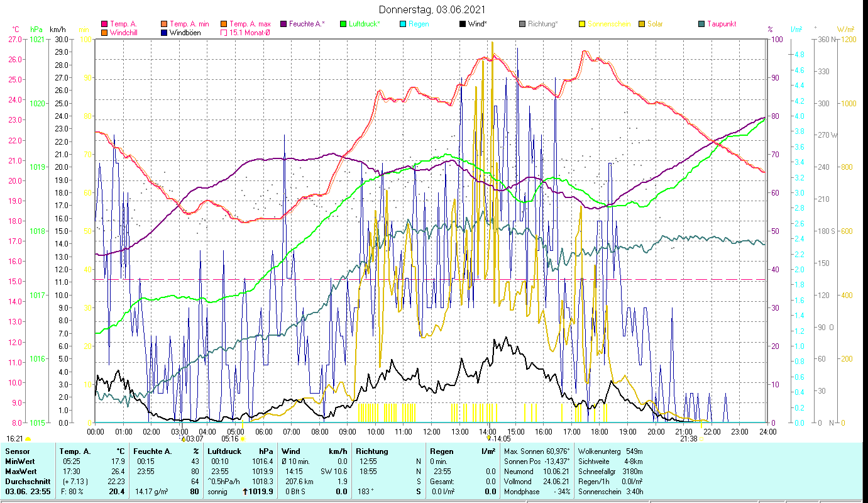Viewport: 868px width, 503px height.
Task: Click the Sonnenschein legend label
Action: [608, 24]
